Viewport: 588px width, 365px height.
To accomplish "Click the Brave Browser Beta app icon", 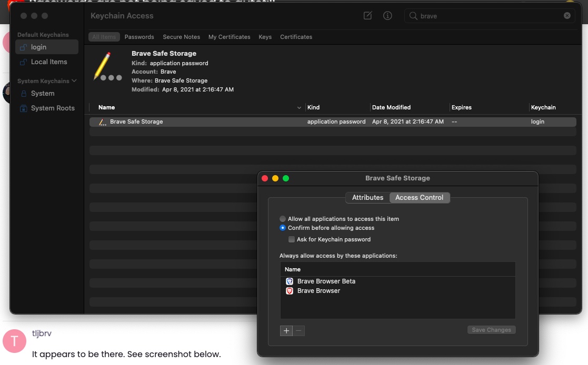I will coord(290,281).
